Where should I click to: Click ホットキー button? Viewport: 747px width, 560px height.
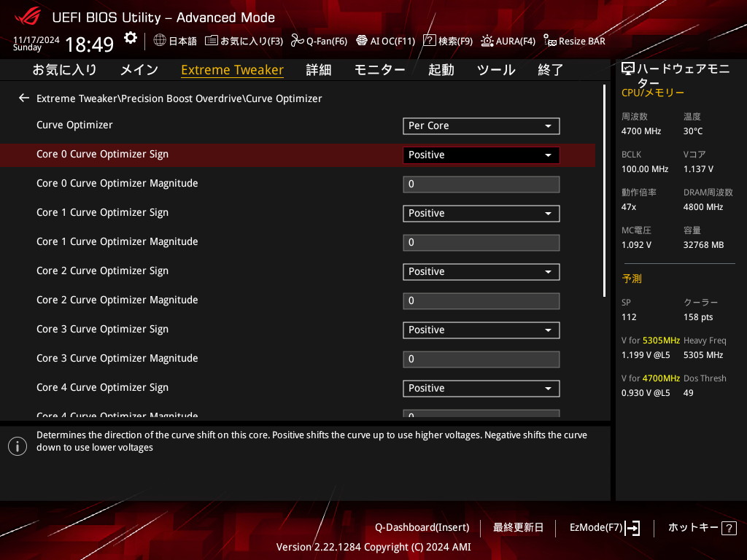[x=693, y=528]
